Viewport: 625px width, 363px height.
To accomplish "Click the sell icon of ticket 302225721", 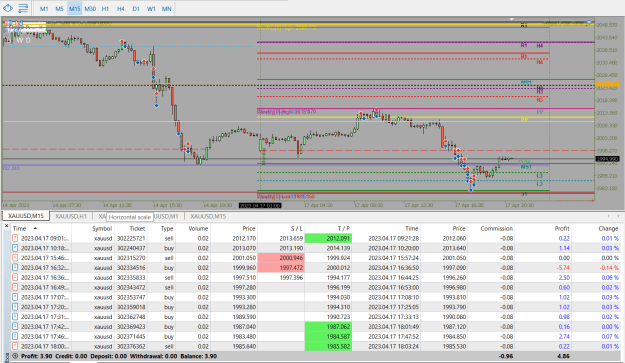I will 15,238.
